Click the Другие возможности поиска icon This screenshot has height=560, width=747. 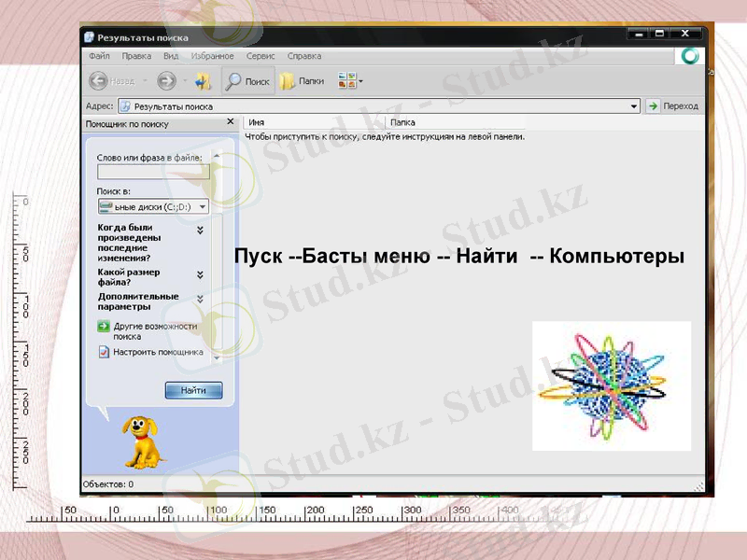(103, 327)
